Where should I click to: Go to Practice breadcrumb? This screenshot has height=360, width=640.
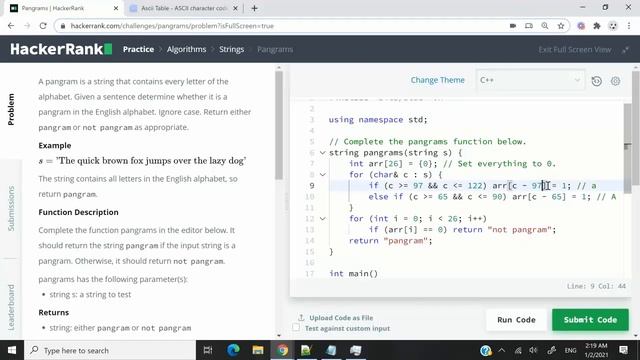click(138, 49)
